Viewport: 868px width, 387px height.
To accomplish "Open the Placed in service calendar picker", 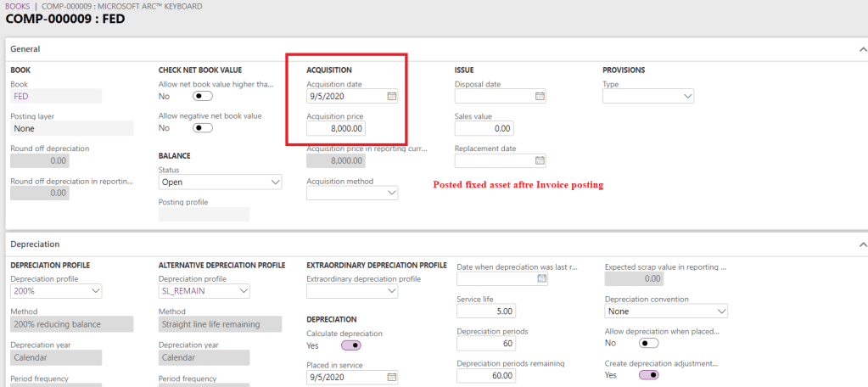I will coord(391,377).
